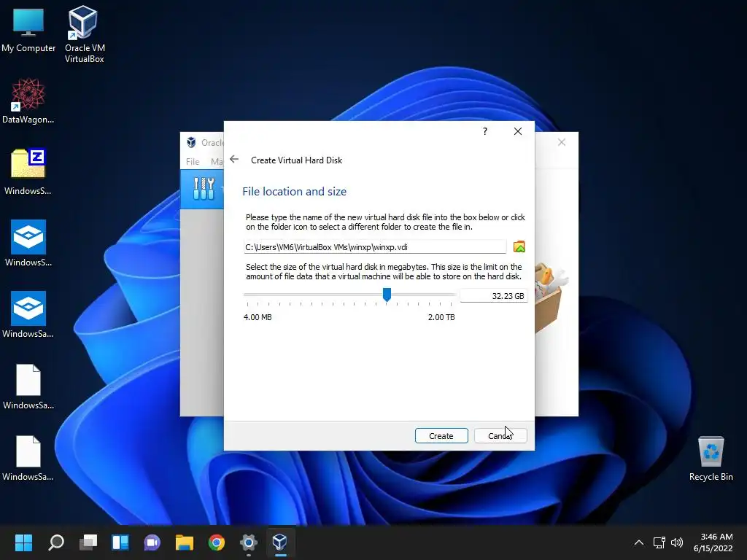This screenshot has width=747, height=560.
Task: Open File Explorer from taskbar
Action: [185, 542]
